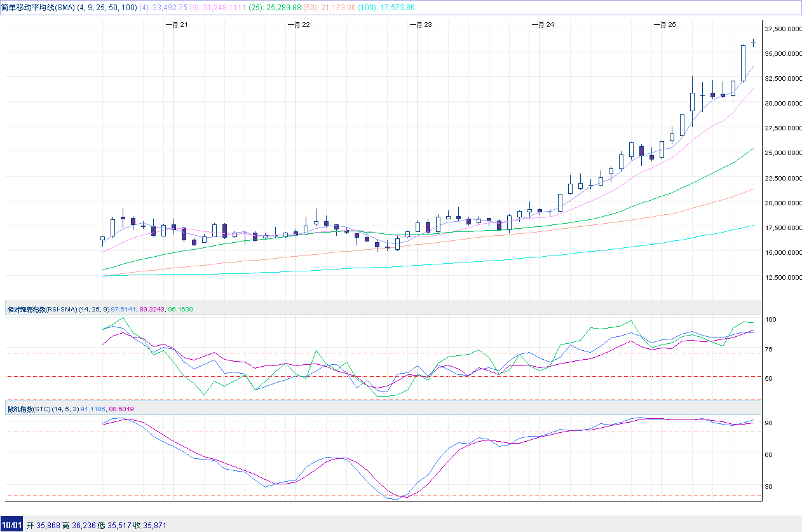Click the 相对强弱指数(RSI-SMA) panel header

(41, 309)
